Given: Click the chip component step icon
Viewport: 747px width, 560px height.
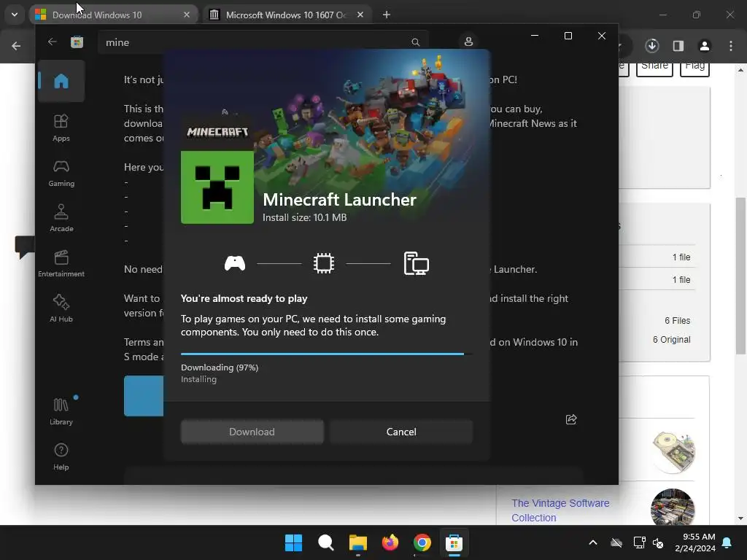Looking at the screenshot, I should (x=323, y=262).
